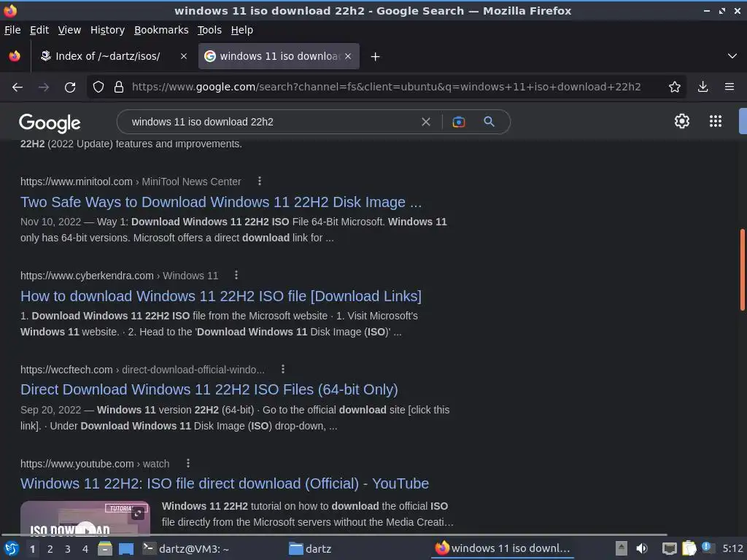Open more options for cyberkendra.com result
The image size is (747, 560).
pyautogui.click(x=236, y=275)
